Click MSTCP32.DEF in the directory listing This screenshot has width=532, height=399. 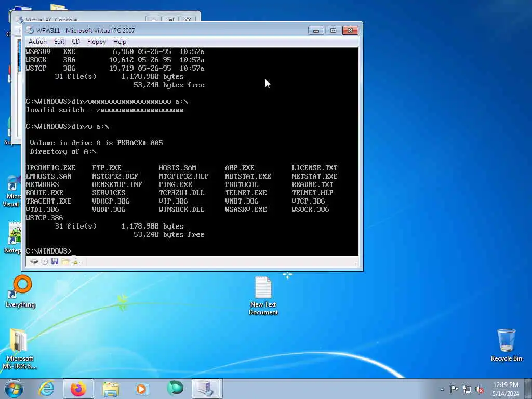click(x=115, y=177)
